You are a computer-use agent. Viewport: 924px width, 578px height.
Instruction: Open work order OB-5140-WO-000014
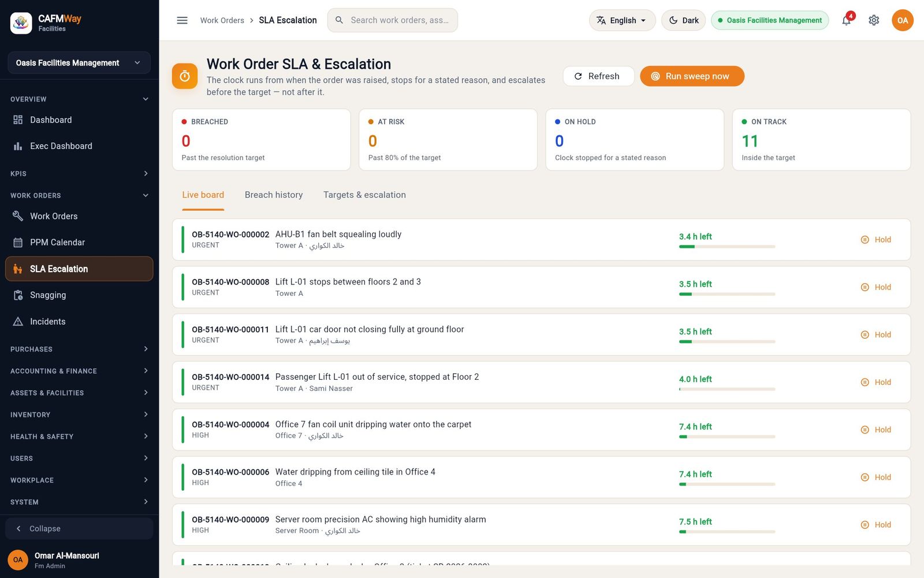click(x=541, y=382)
